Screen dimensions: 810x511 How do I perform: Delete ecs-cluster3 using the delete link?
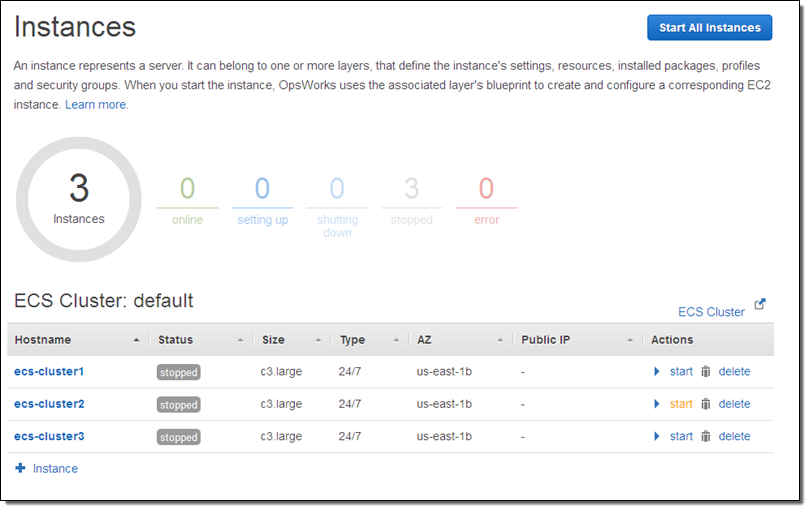point(734,437)
